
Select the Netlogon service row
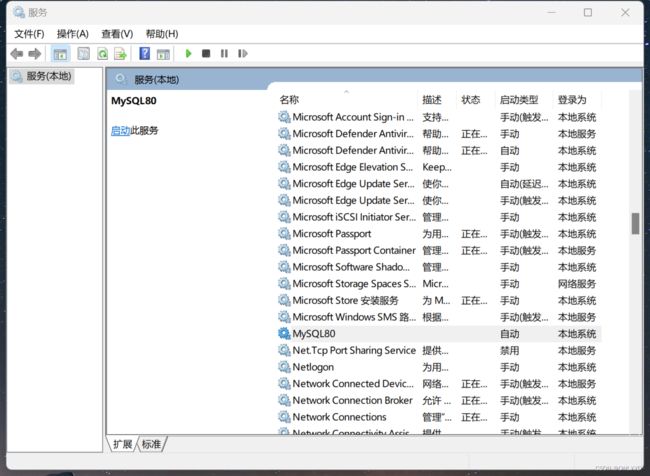439,367
